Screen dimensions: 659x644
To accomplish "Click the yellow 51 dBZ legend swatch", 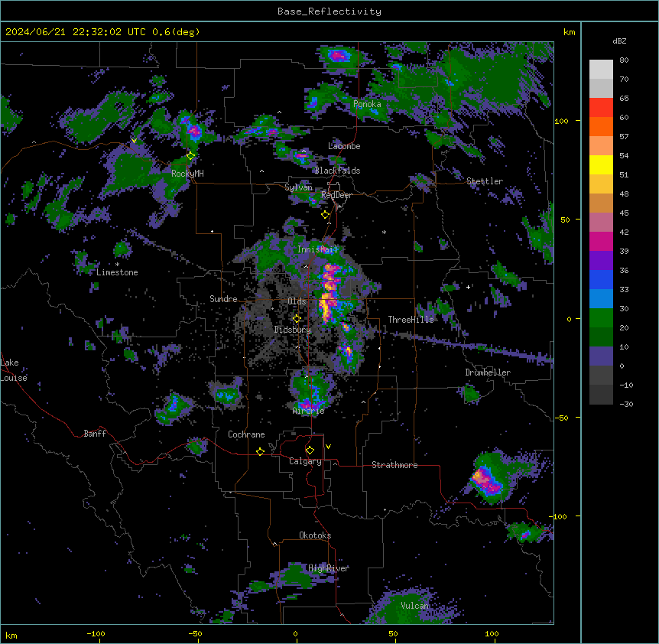I will tap(601, 164).
